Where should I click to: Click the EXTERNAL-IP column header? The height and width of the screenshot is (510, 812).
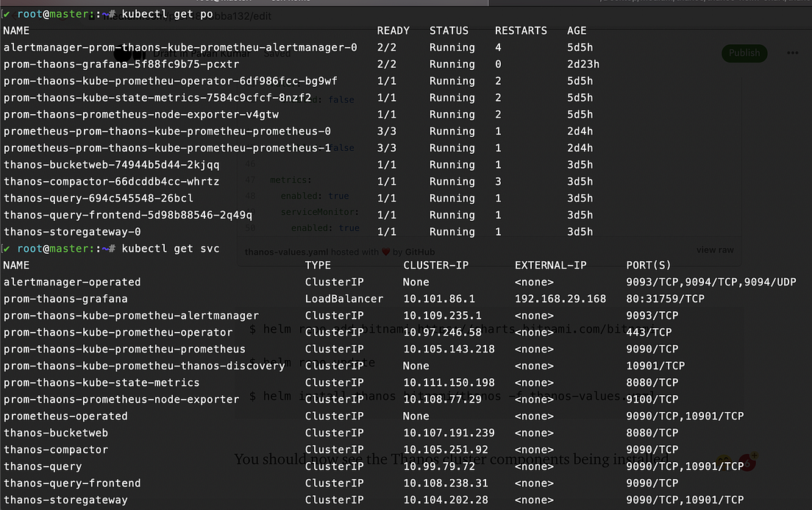[x=550, y=266]
